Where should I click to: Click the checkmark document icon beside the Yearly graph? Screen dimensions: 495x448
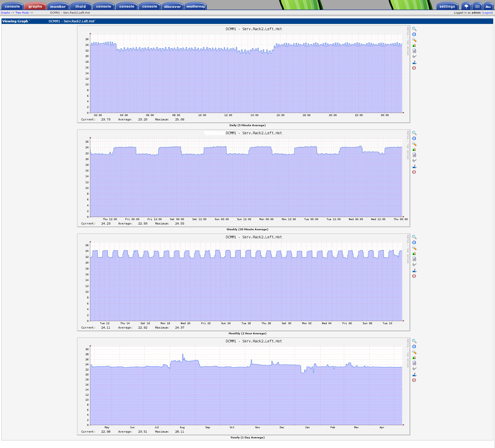click(x=414, y=363)
